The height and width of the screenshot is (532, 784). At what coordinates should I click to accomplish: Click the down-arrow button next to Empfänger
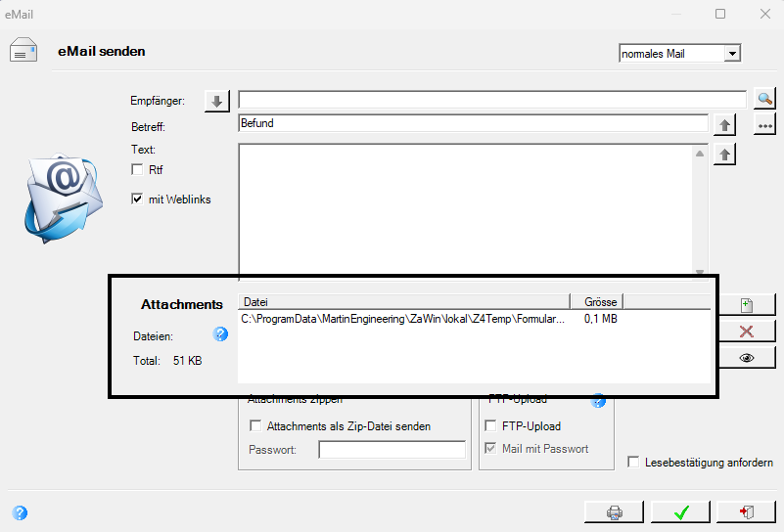pos(216,102)
